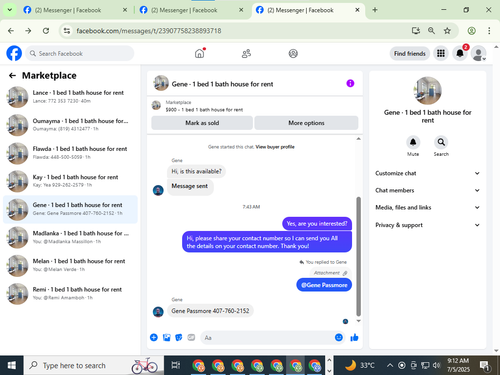Open the Windows notification center icon
The width and height of the screenshot is (500, 375).
[484, 366]
